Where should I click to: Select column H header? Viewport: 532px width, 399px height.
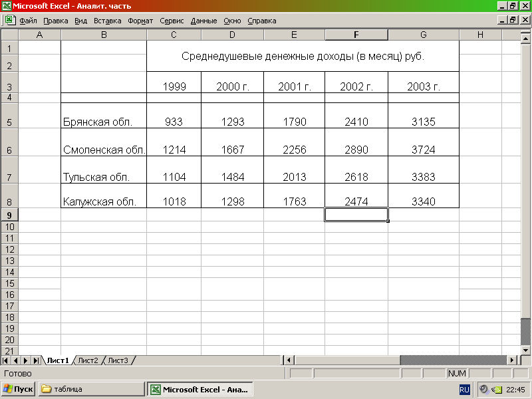click(x=480, y=35)
